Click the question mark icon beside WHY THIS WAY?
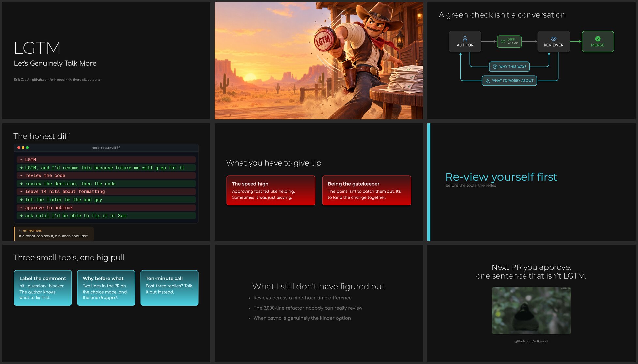Viewport: 638px width, 364px height. pyautogui.click(x=495, y=67)
